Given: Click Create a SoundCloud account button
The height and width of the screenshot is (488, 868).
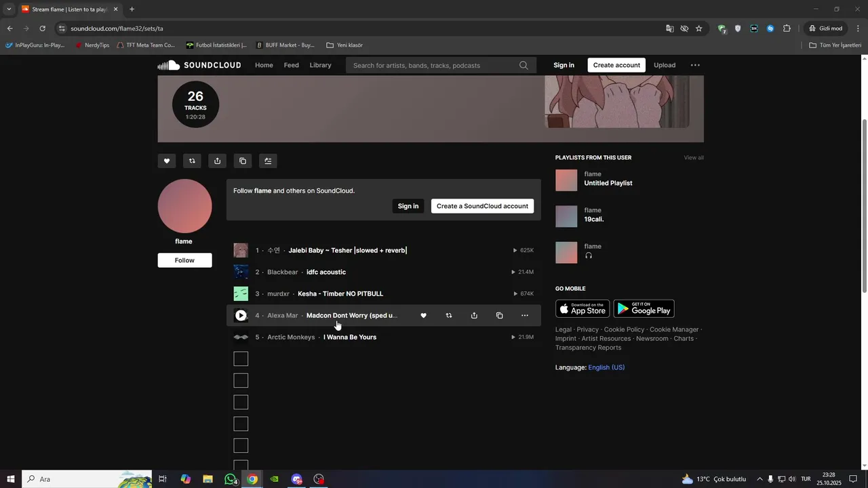Looking at the screenshot, I should click(x=482, y=206).
